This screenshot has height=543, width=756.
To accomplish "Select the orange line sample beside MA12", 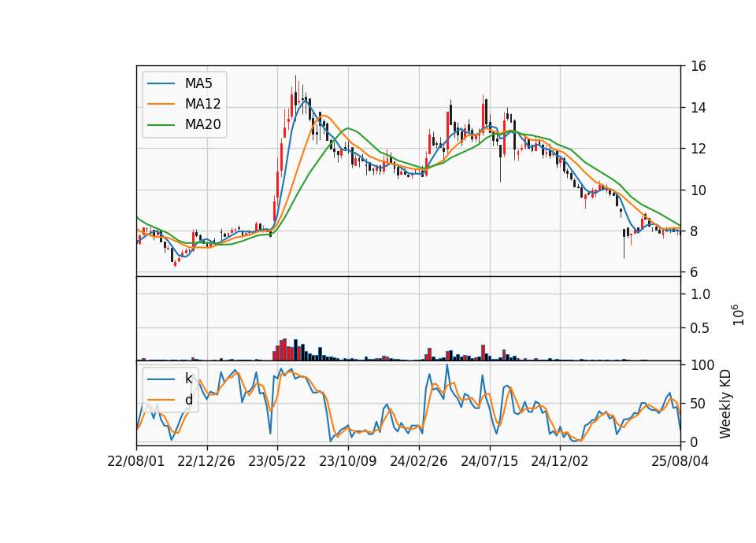I will (x=161, y=104).
